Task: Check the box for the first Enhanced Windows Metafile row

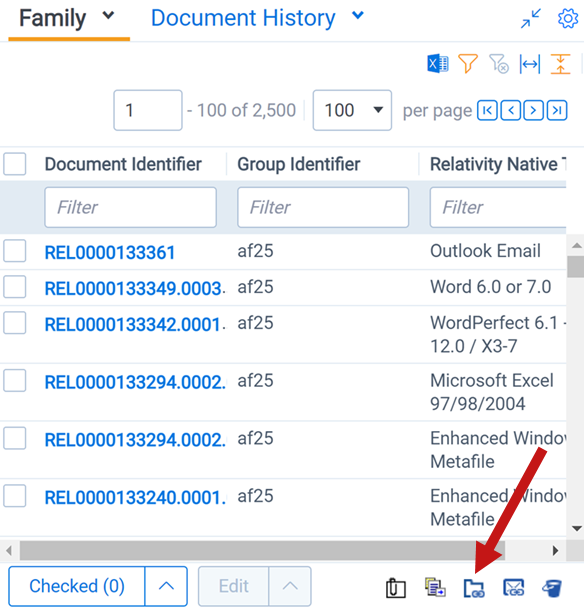Action: tap(15, 438)
